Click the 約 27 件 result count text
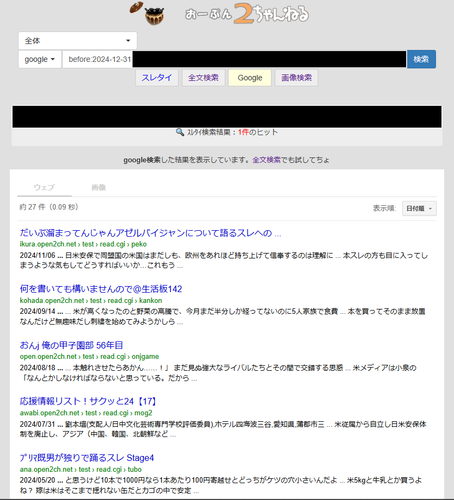Viewport: 454px width, 500px height. 49,207
